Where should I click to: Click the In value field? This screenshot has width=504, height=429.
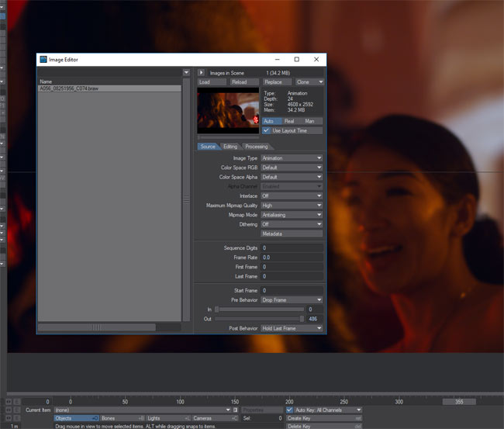(315, 310)
